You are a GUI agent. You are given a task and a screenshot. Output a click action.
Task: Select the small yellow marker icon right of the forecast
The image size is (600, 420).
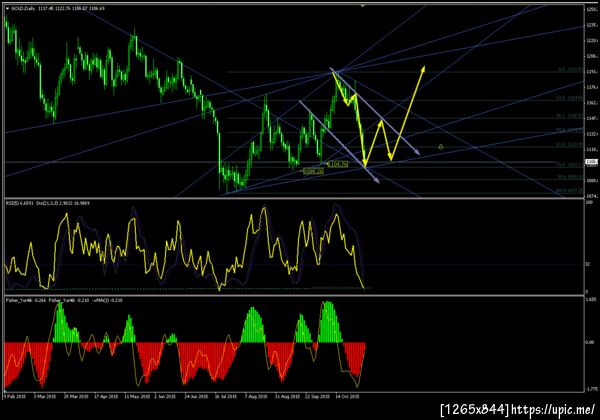(x=440, y=147)
